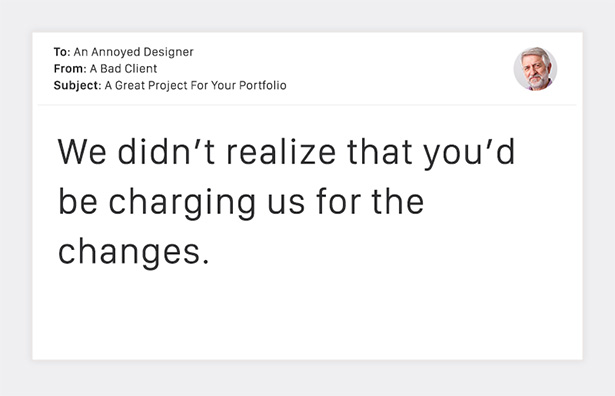615x396 pixels.
Task: Click the recipient "An Annoyed Designer"
Action: click(x=133, y=52)
